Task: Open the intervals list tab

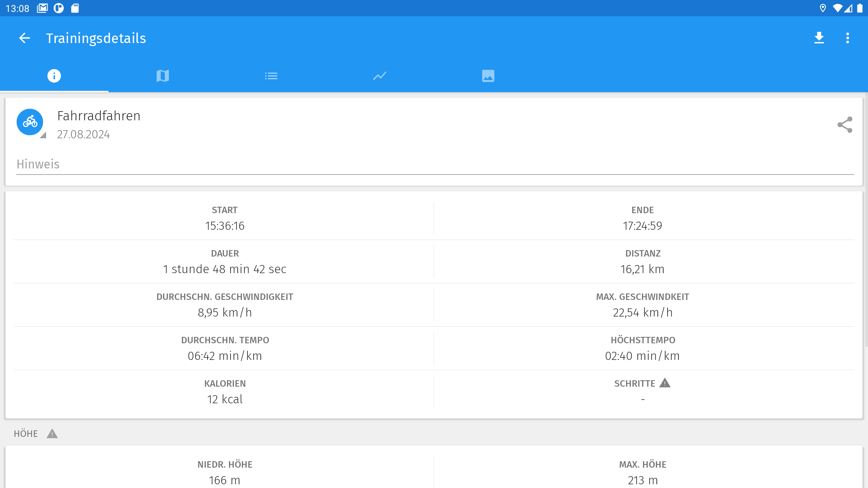Action: coord(271,76)
